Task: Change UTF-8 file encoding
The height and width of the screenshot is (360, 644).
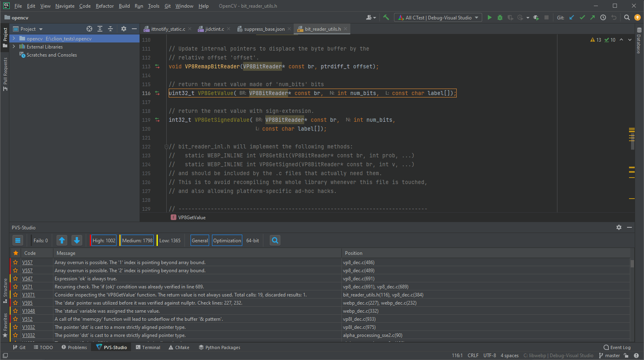Action: pos(489,355)
